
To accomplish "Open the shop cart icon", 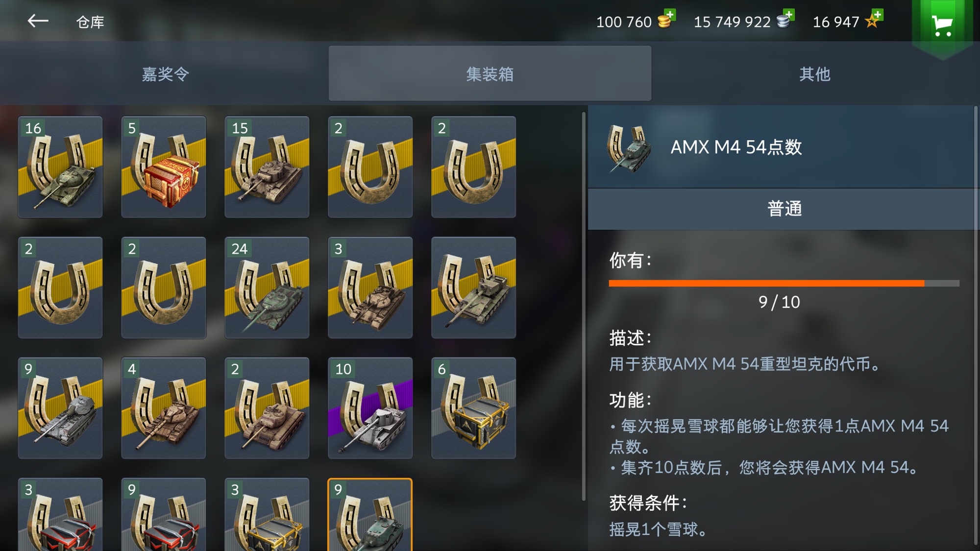I will tap(942, 24).
